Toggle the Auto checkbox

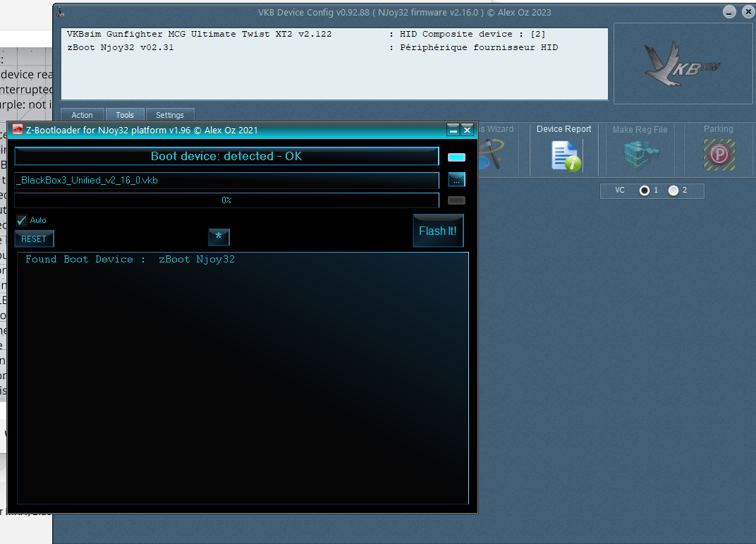click(22, 220)
